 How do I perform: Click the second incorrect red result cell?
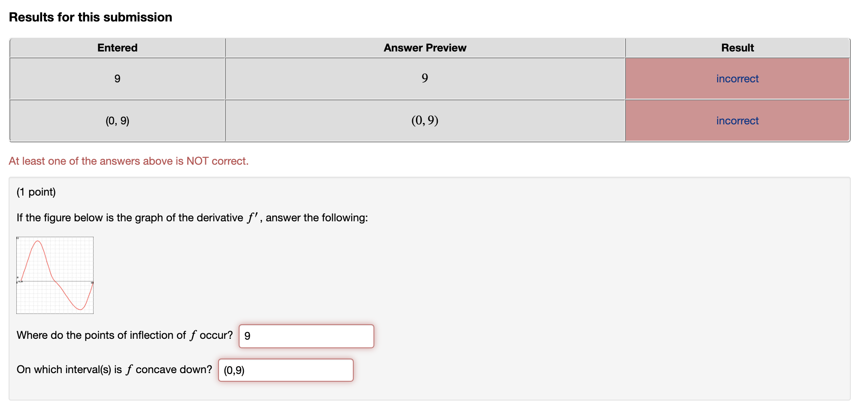coord(737,121)
